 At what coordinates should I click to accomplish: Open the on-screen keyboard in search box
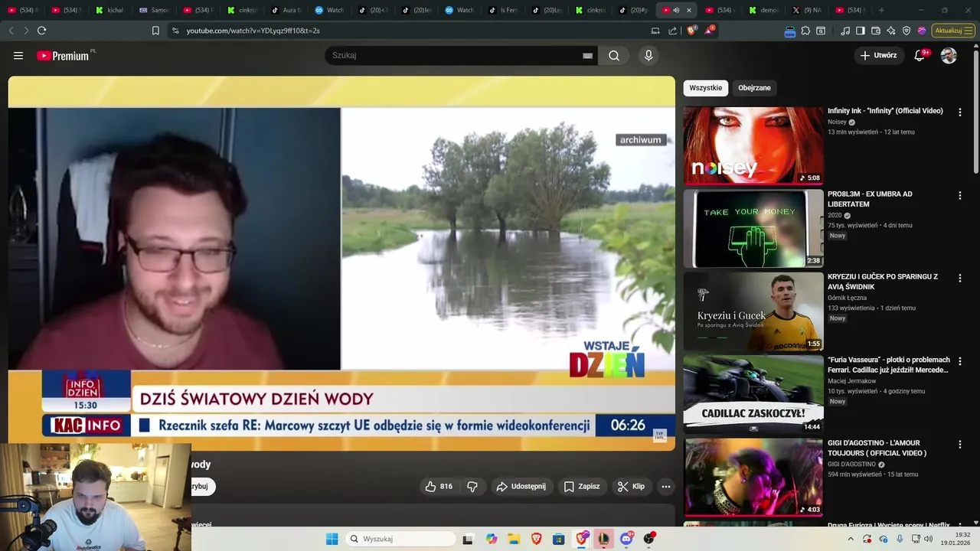coord(587,56)
